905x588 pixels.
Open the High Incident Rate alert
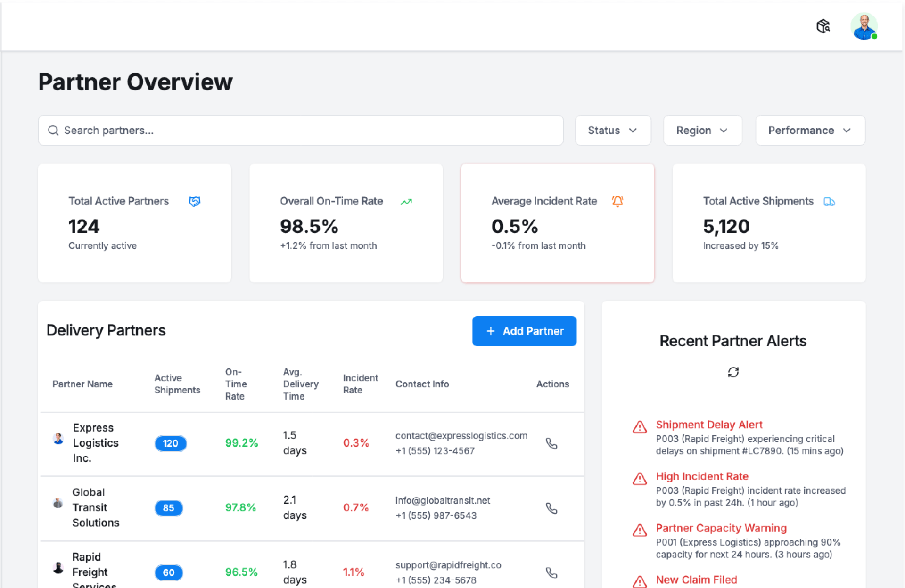pyautogui.click(x=702, y=476)
